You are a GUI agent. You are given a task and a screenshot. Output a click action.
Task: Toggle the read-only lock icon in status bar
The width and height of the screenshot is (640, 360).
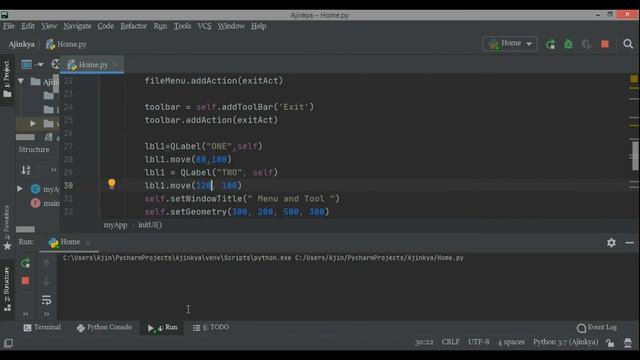pos(610,343)
